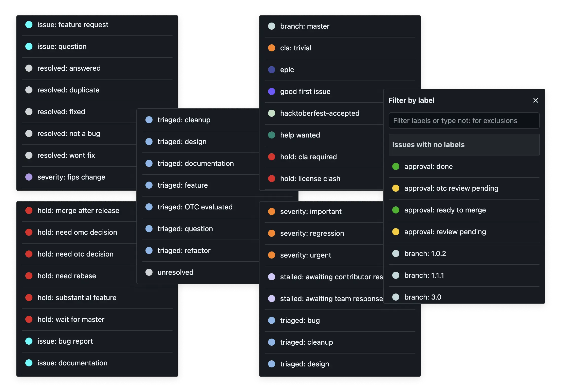
Task: Click red dot beside hold: wait for master
Action: click(29, 319)
